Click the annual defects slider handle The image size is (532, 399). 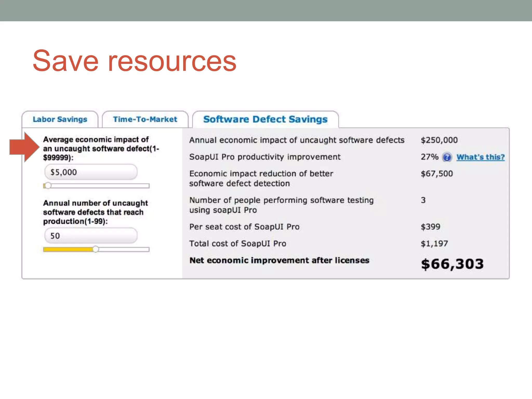pyautogui.click(x=96, y=249)
